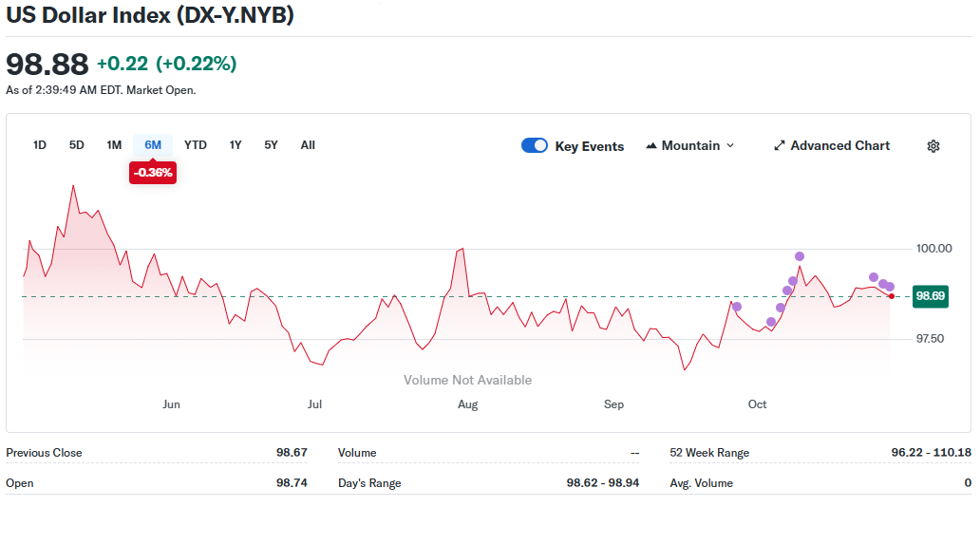Click the red -0.36% change badge

click(153, 173)
